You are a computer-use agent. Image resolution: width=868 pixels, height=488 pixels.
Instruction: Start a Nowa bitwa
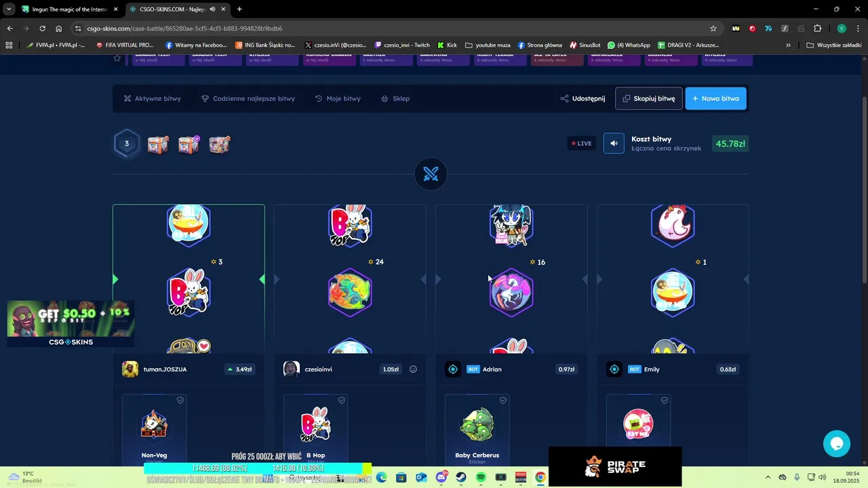click(716, 98)
